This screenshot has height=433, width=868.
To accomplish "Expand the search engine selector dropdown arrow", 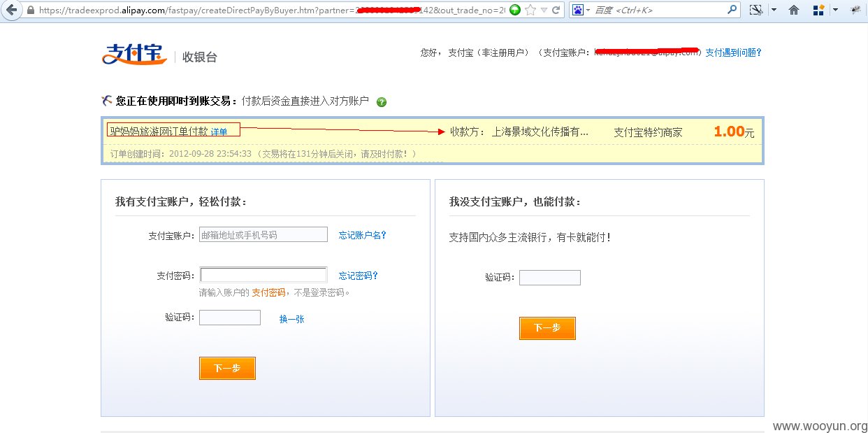I will [x=588, y=10].
